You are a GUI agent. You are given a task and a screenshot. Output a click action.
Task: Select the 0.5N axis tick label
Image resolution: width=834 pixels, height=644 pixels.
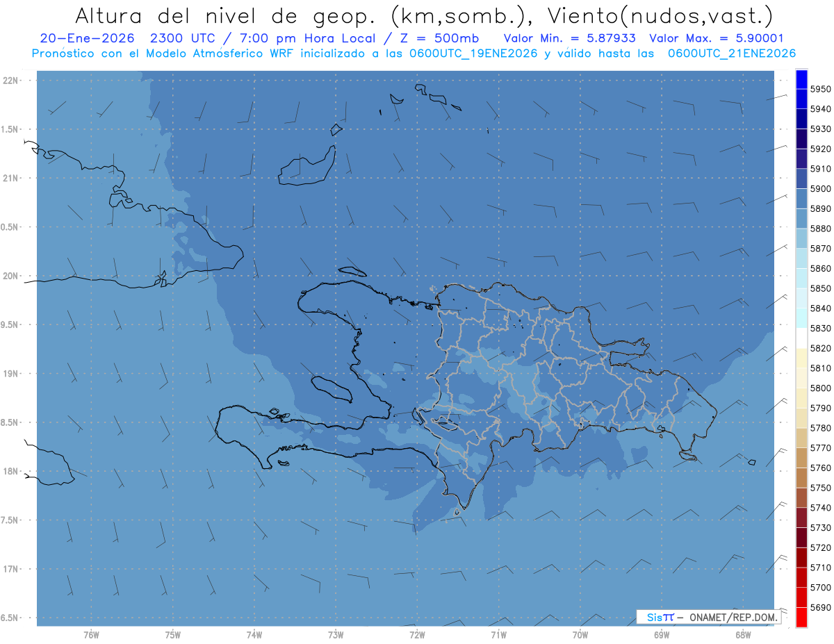10,227
